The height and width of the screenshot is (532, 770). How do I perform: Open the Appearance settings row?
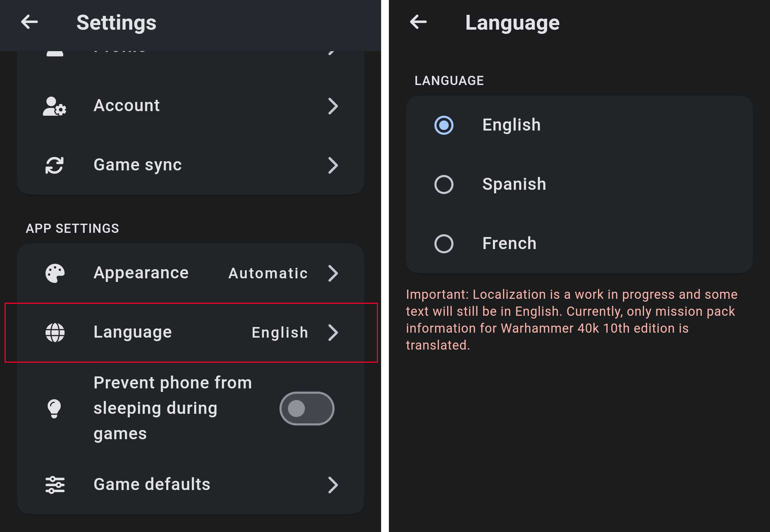click(141, 273)
